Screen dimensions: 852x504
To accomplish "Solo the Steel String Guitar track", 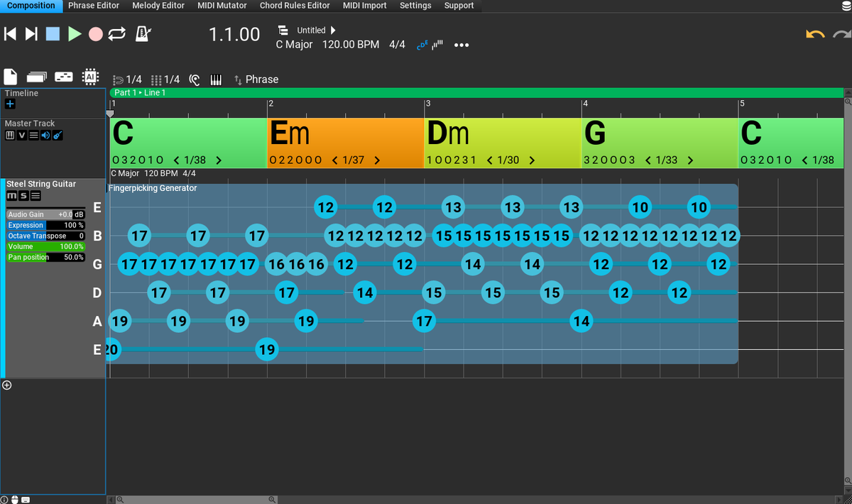I will pyautogui.click(x=22, y=195).
